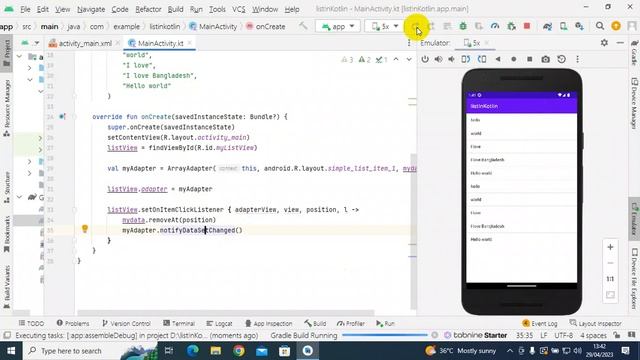Click the Search Everywhere magnifier icon
This screenshot has height=360, width=640.
600,26
